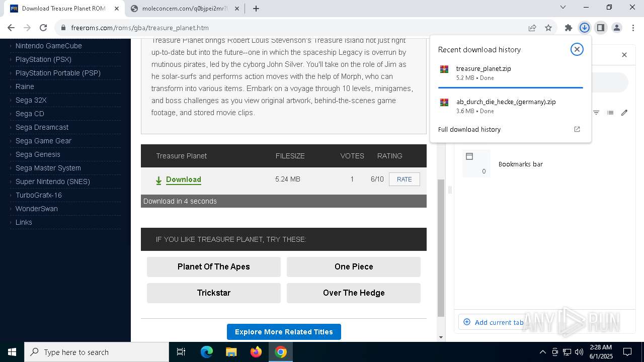This screenshot has height=362, width=644.
Task: Click the site lock icon in address bar
Action: [x=63, y=28]
